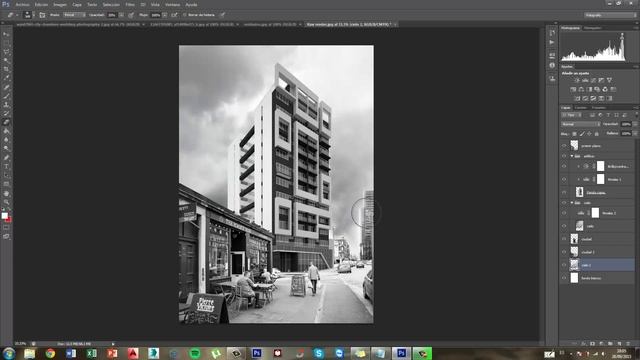This screenshot has height=360, width=640.
Task: Hide the selected 'cielo 2' layer
Action: coord(564,265)
